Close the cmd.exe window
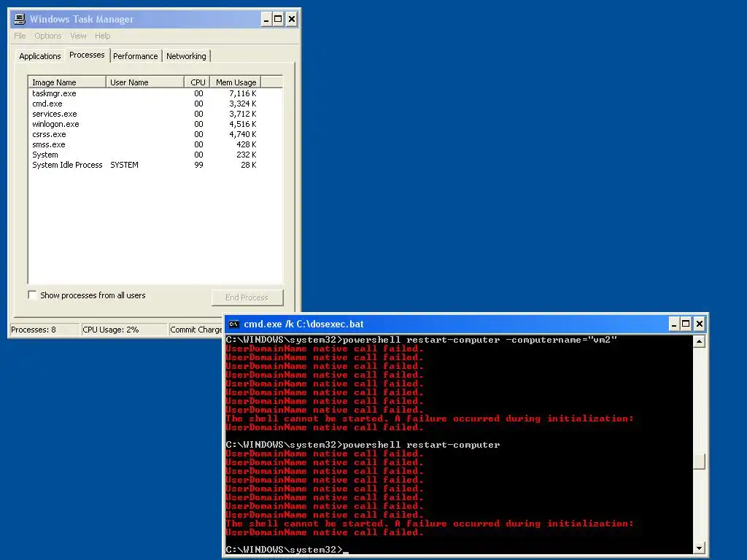747x560 pixels. 699,324
